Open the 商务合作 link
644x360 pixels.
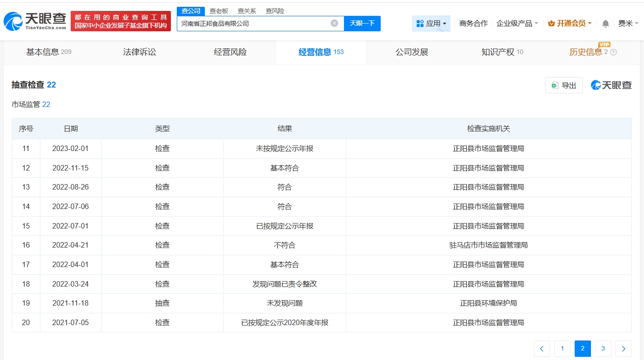(473, 24)
